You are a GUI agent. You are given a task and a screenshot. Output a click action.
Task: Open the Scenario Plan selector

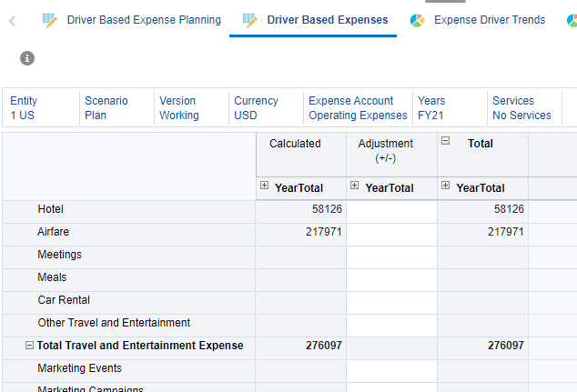116,107
